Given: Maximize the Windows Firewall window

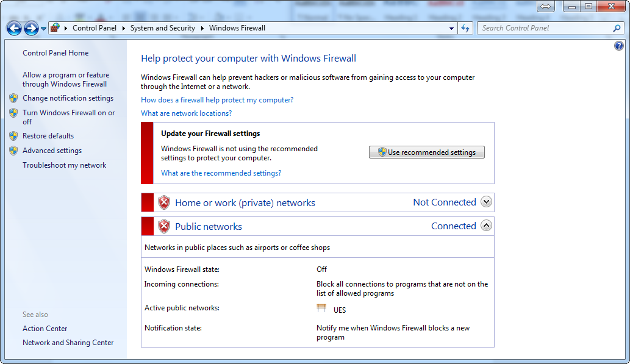Looking at the screenshot, I should [x=588, y=7].
